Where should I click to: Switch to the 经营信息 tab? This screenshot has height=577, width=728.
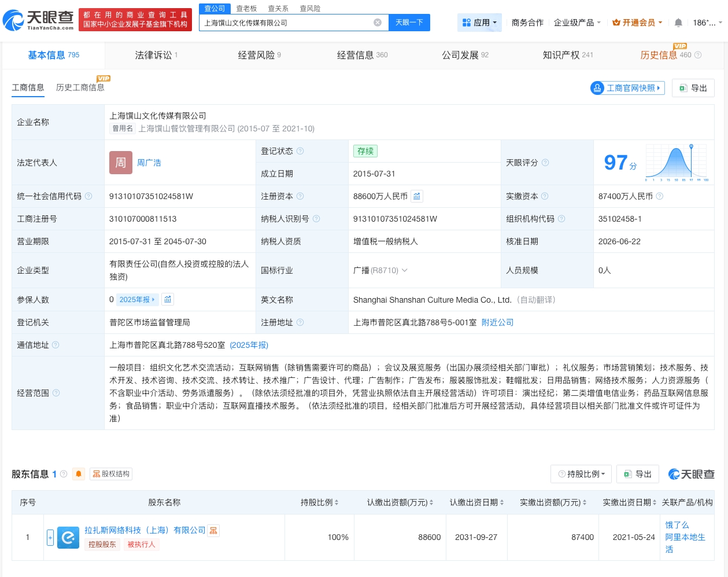point(362,55)
